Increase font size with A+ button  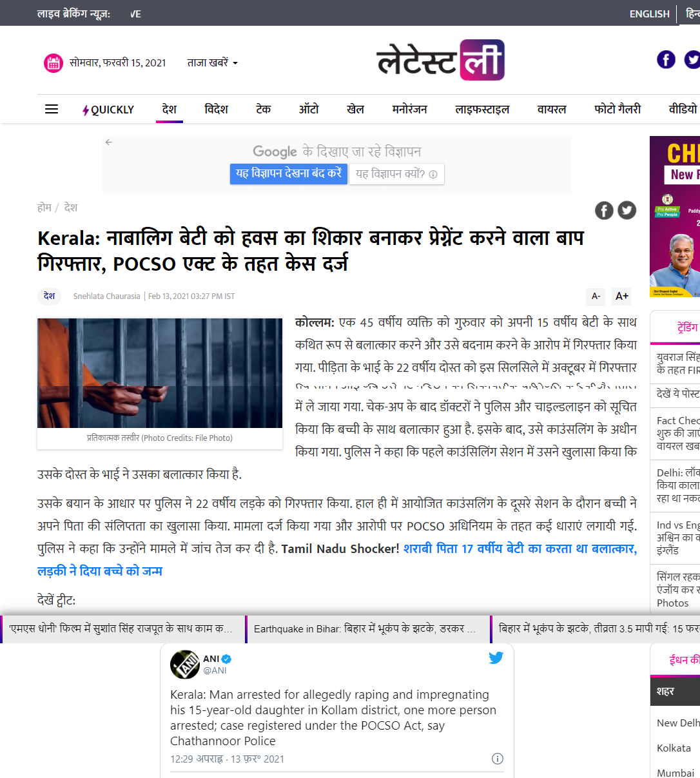pyautogui.click(x=621, y=296)
